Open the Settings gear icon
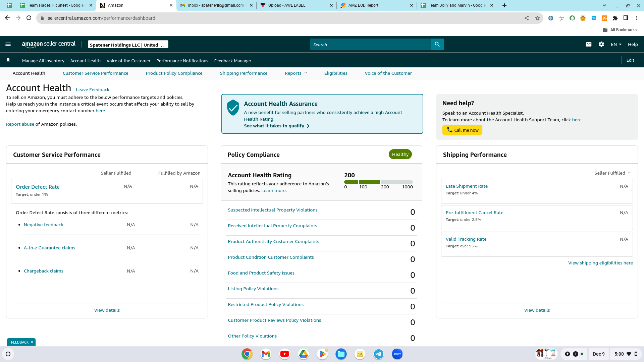 point(601,44)
